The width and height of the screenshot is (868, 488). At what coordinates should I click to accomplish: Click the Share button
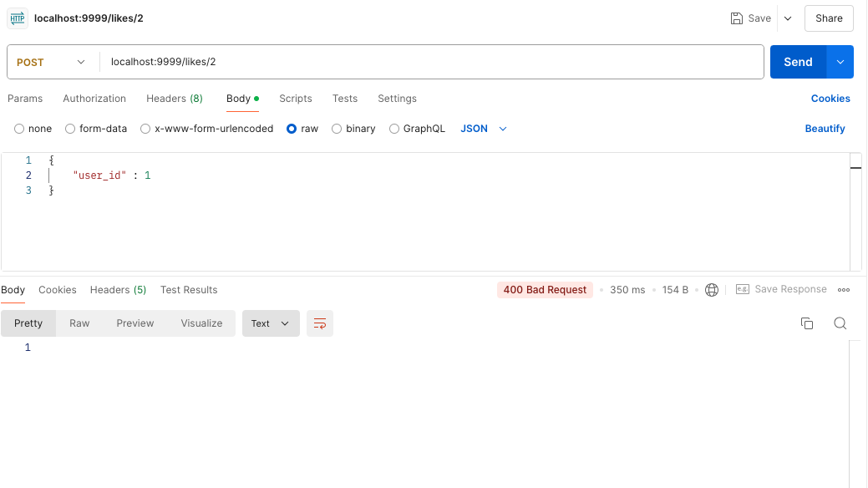coord(829,18)
